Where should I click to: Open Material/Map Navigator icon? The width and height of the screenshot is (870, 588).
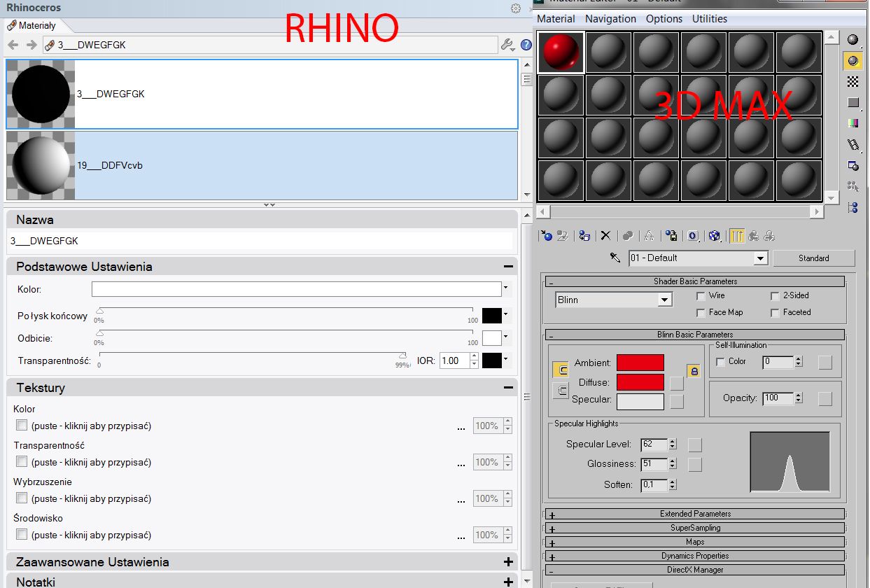[853, 208]
